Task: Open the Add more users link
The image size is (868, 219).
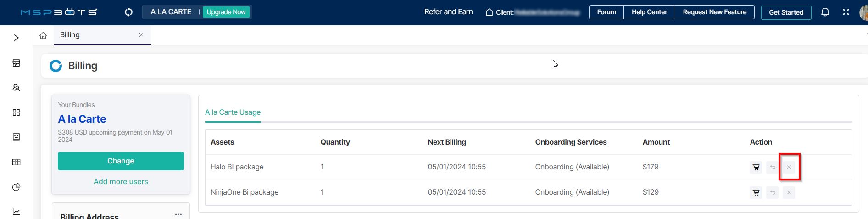Action: pos(121,182)
